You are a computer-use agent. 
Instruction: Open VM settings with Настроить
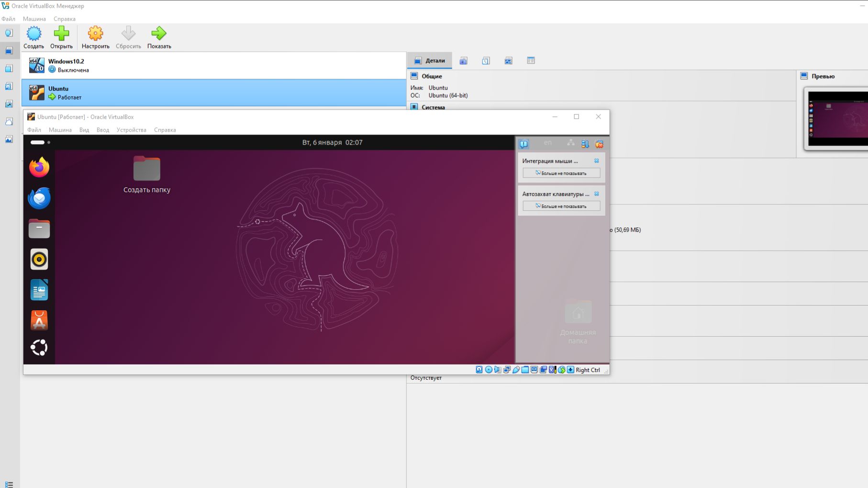95,37
